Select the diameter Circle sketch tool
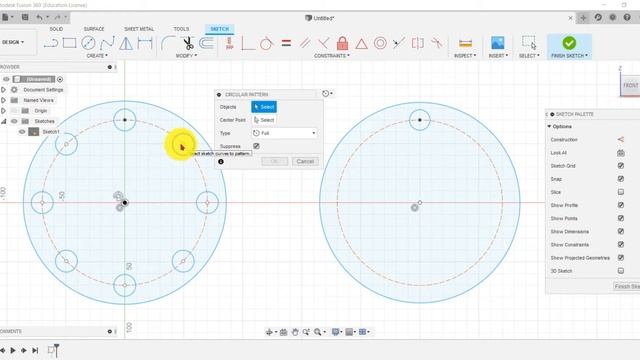This screenshot has height=360, width=640. (88, 43)
